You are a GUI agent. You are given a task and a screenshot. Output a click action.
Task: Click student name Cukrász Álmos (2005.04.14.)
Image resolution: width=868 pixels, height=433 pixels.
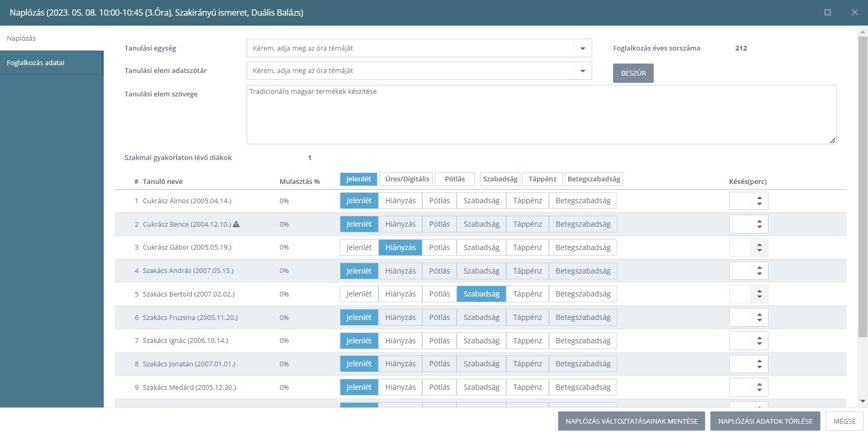tap(187, 201)
